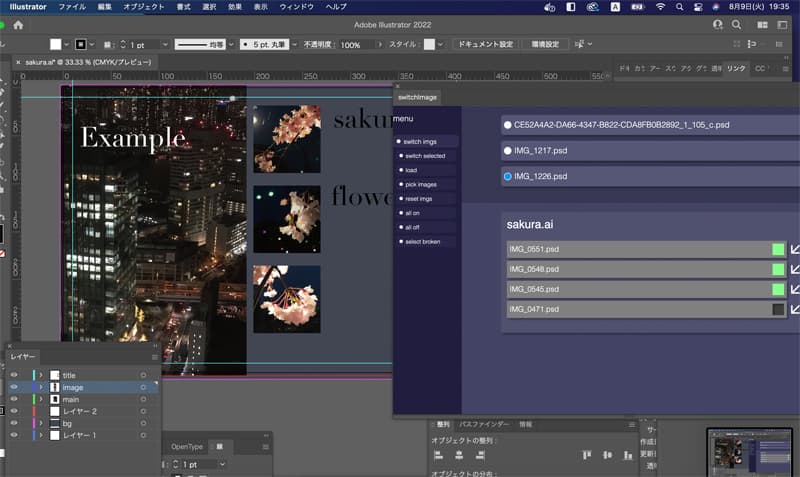This screenshot has width=800, height=477.
Task: Hide the bg layer with its eye icon
Action: [x=14, y=423]
